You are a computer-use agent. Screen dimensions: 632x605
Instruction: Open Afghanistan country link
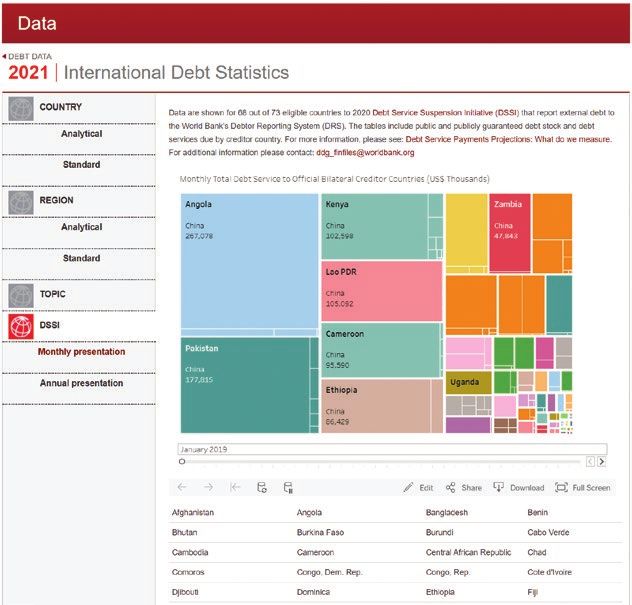tap(193, 512)
